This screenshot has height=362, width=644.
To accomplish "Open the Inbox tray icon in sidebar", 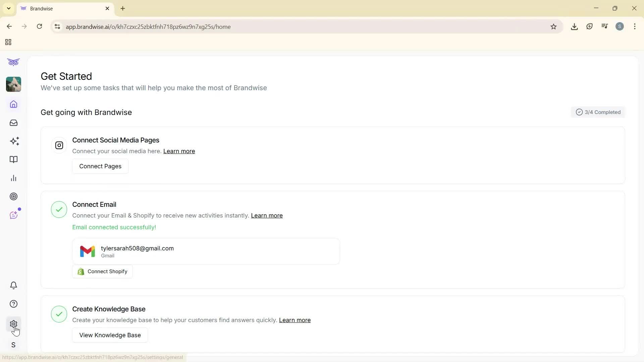I will pyautogui.click(x=13, y=123).
